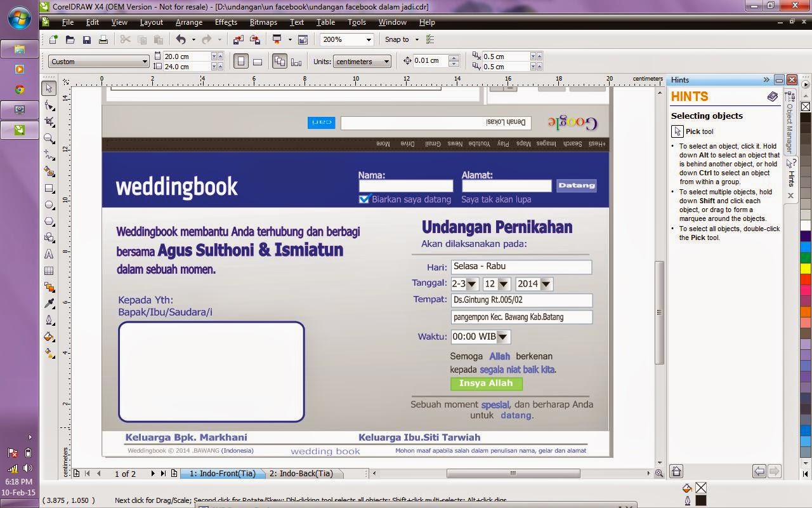Go to last page arrow
This screenshot has width=812, height=508.
[x=163, y=474]
